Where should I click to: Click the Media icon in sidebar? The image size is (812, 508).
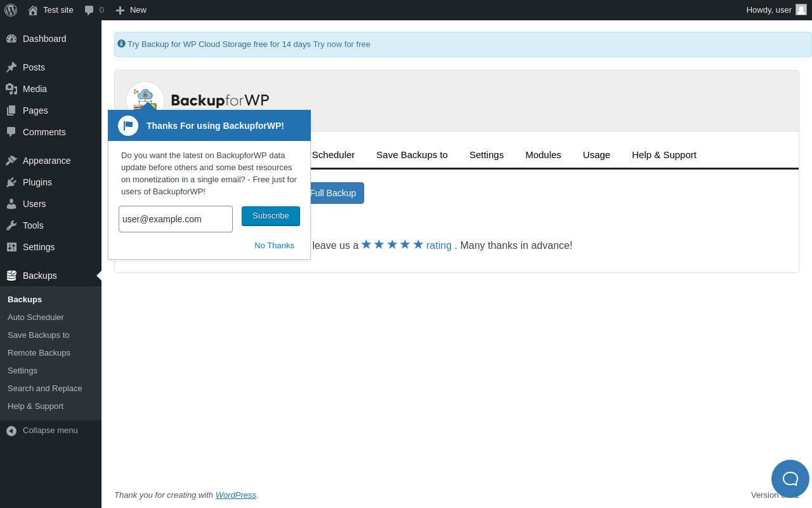(x=11, y=89)
